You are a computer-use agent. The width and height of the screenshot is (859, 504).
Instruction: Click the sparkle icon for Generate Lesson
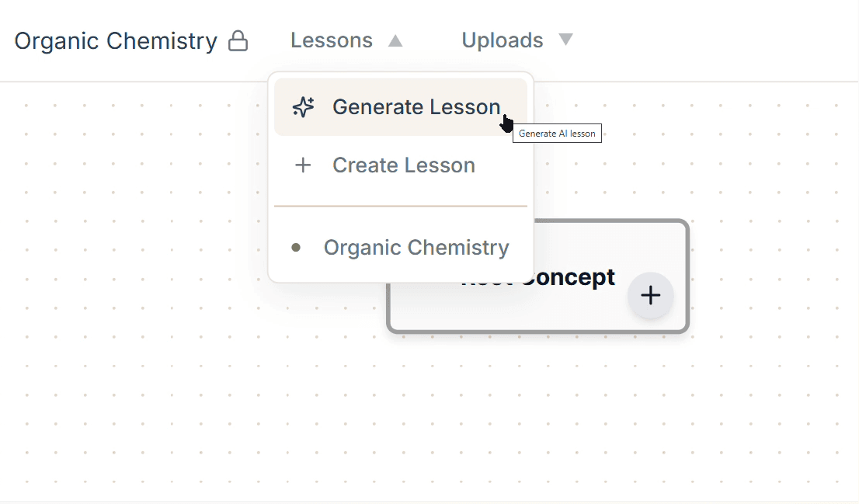[x=303, y=107]
